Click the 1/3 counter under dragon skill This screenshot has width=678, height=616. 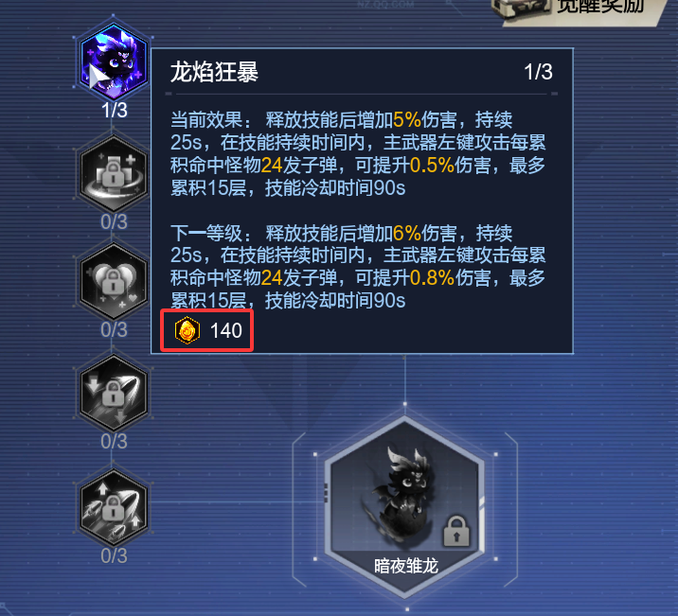click(x=115, y=111)
